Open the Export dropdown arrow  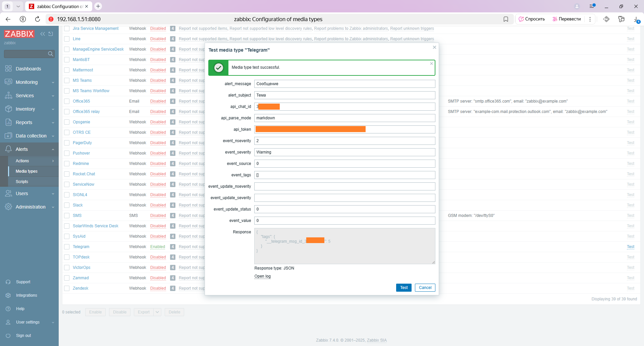tap(157, 312)
